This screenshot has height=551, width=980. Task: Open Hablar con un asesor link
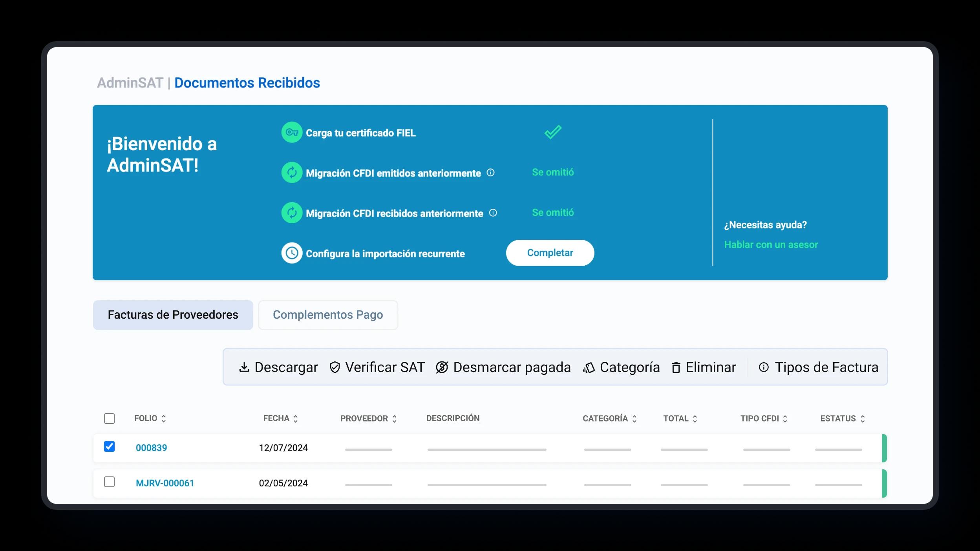click(771, 244)
